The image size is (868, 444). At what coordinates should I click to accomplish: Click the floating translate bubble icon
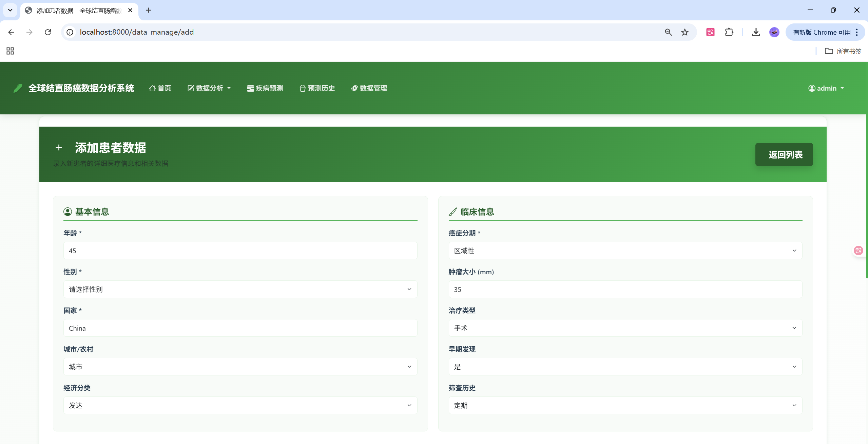858,251
